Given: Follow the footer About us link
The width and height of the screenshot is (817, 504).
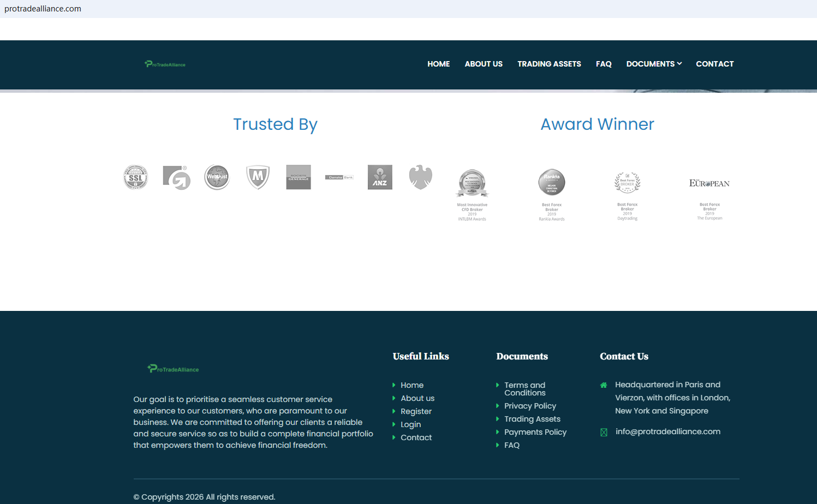Looking at the screenshot, I should pyautogui.click(x=418, y=398).
